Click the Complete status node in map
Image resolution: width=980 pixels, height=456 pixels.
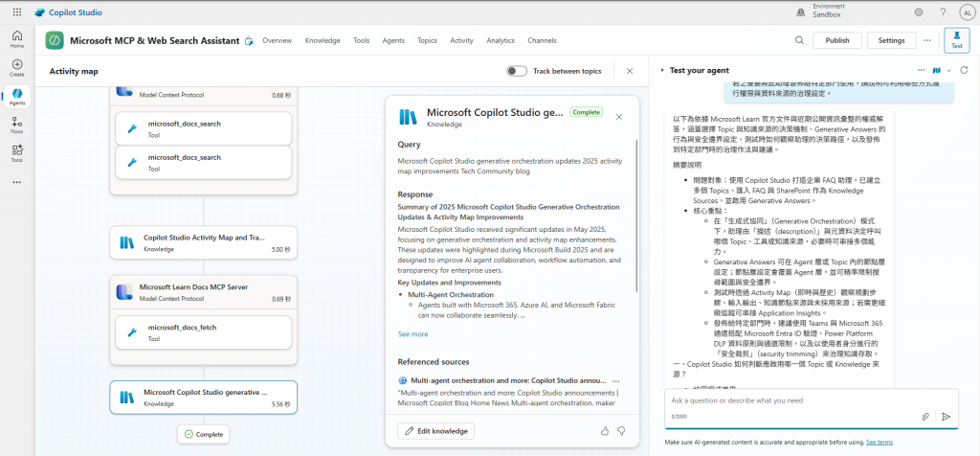[x=203, y=434]
